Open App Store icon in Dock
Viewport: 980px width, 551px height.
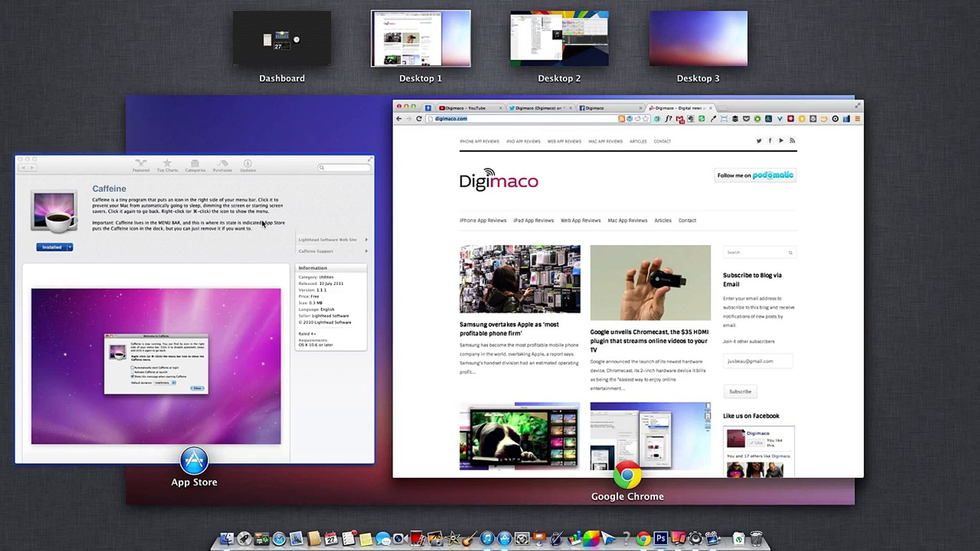click(x=505, y=538)
